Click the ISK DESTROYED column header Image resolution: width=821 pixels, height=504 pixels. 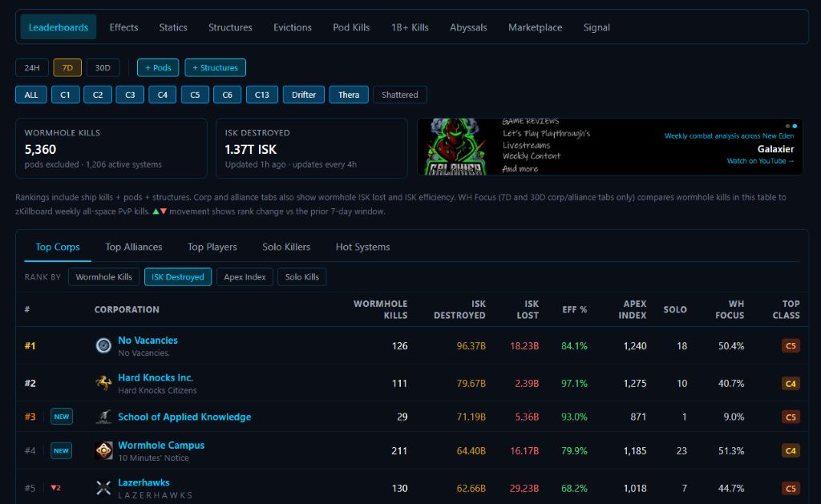tap(459, 309)
